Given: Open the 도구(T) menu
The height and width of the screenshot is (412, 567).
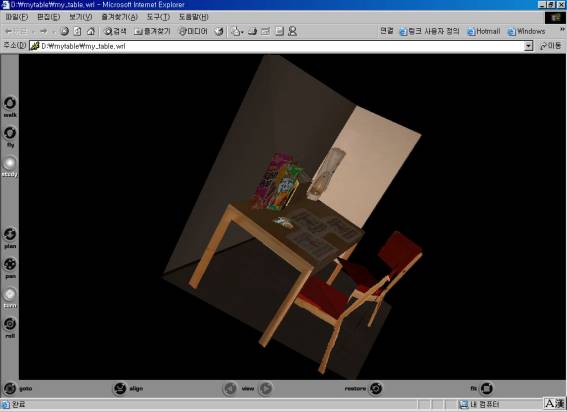Looking at the screenshot, I should pyautogui.click(x=158, y=17).
